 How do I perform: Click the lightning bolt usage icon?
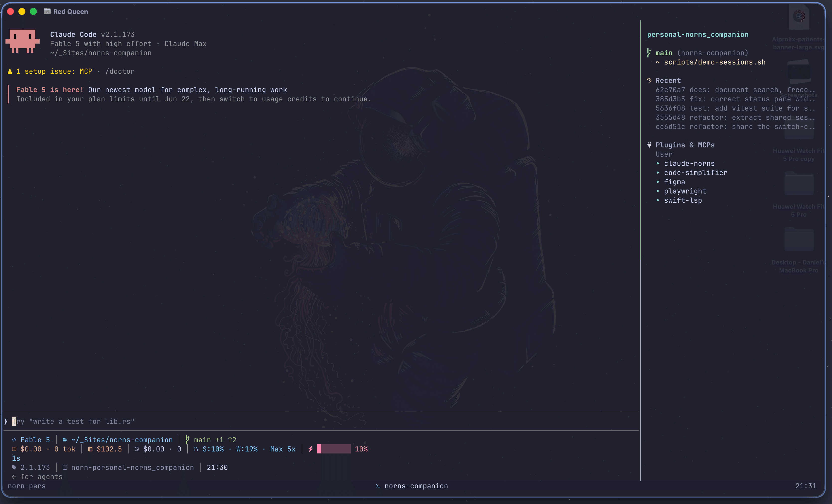point(310,449)
